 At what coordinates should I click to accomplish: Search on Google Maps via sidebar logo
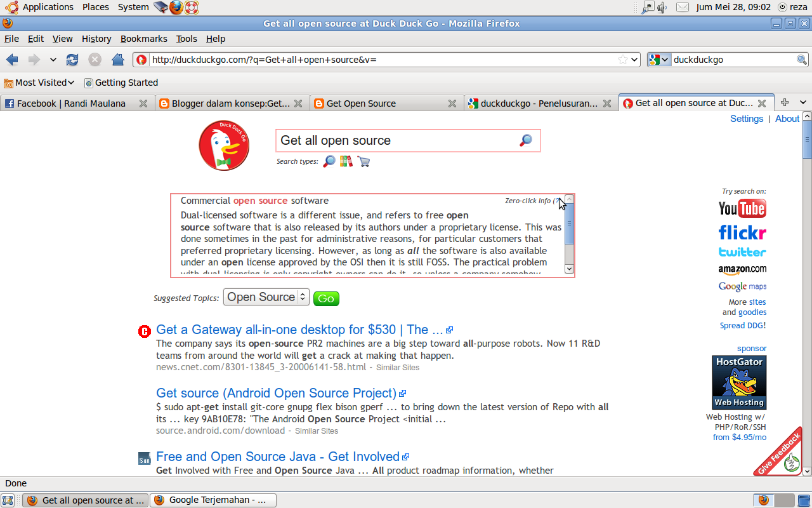tap(742, 287)
